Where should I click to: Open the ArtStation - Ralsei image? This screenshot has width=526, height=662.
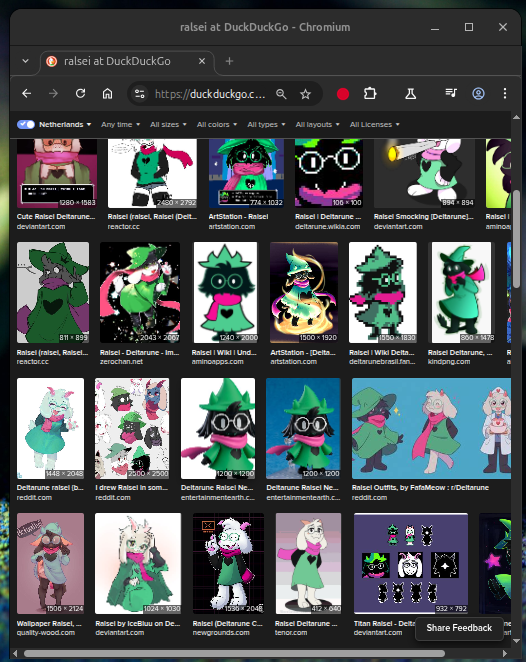pyautogui.click(x=246, y=174)
